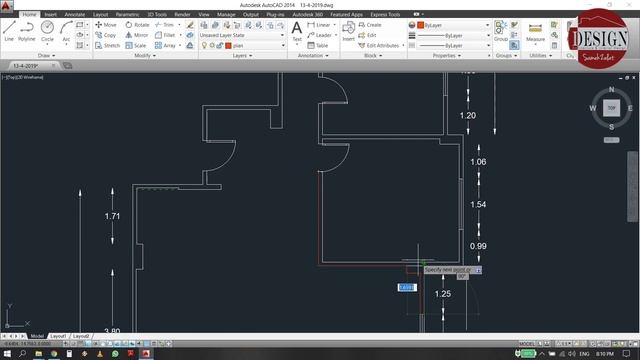Switch to the Layout2 tab
640x360 pixels.
pyautogui.click(x=81, y=336)
